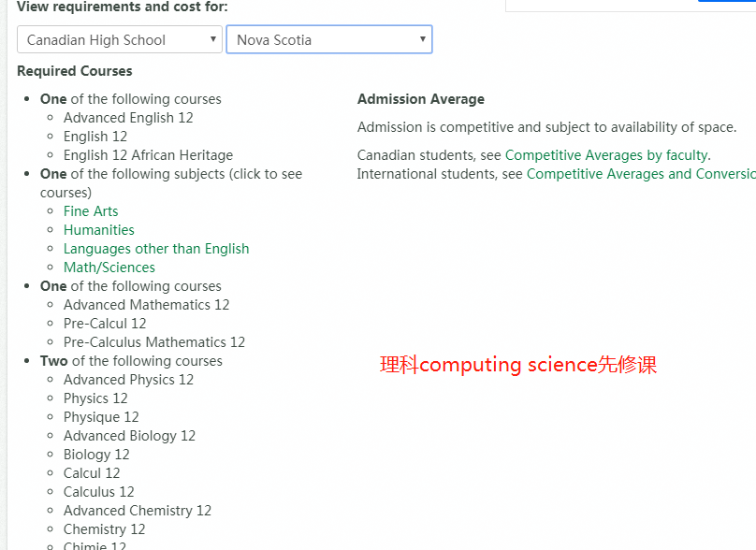Image resolution: width=756 pixels, height=550 pixels.
Task: Select the Advanced Biology 12 item
Action: tap(129, 436)
